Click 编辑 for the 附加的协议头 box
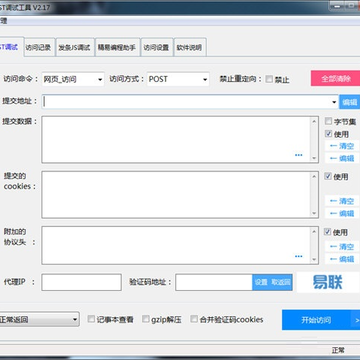360x360 pixels. (x=342, y=259)
